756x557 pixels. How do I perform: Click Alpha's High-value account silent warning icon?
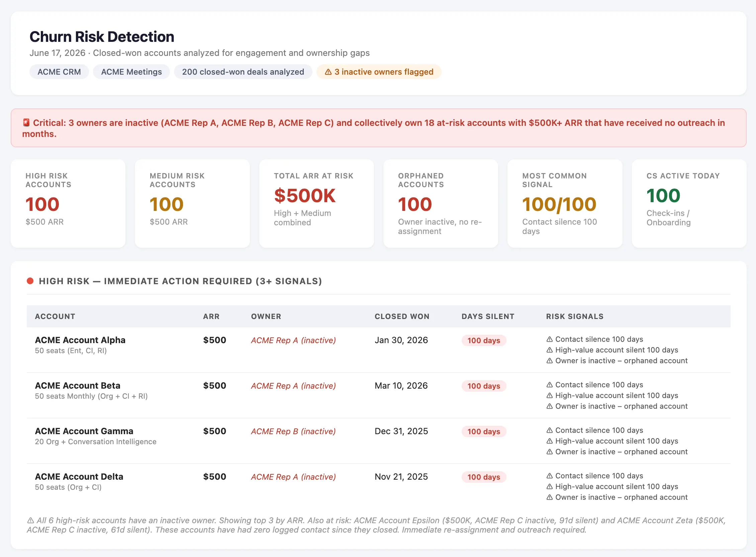click(550, 350)
